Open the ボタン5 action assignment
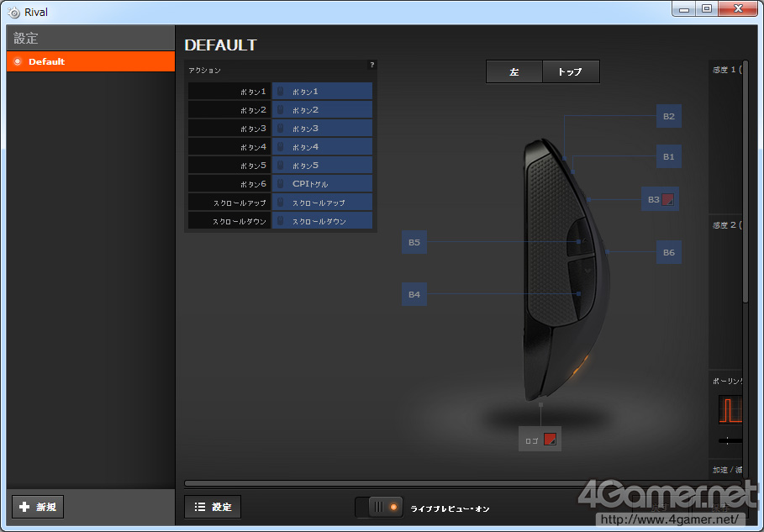The height and width of the screenshot is (532, 764). click(x=322, y=166)
